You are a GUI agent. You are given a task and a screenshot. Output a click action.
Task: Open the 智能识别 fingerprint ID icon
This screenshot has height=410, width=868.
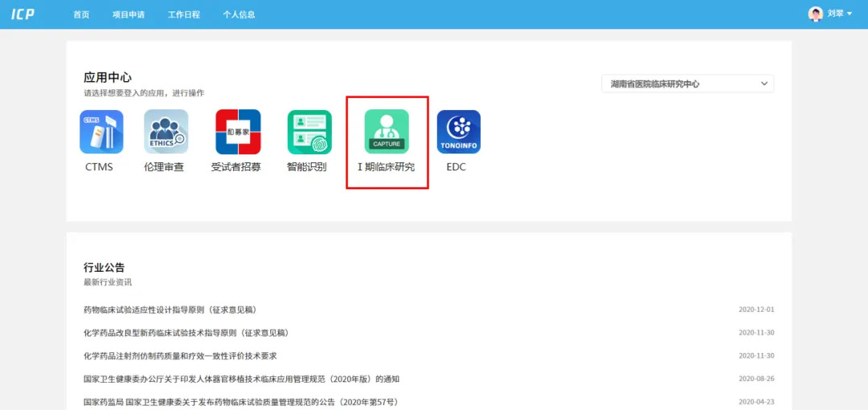click(309, 132)
